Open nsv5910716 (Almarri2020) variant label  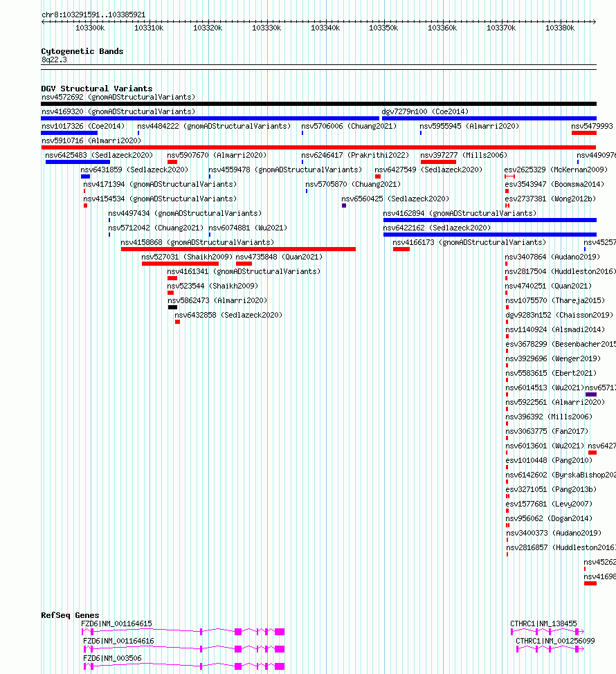click(91, 141)
